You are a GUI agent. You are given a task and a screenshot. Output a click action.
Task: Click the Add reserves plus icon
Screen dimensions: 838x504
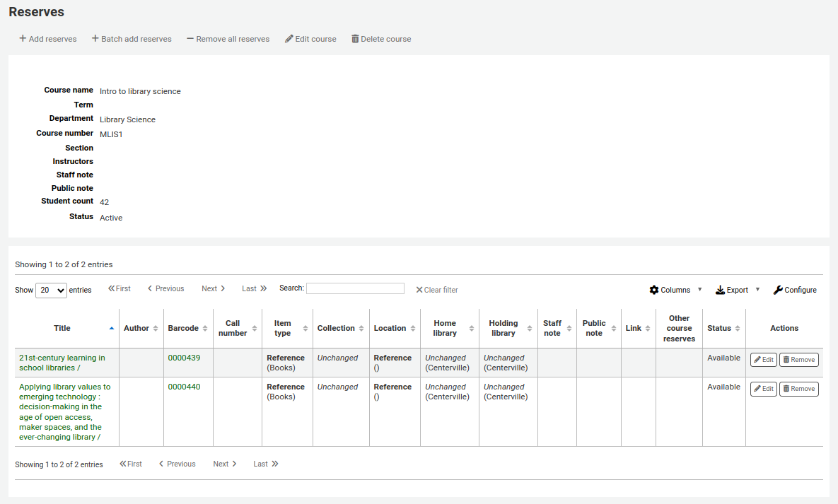pyautogui.click(x=23, y=39)
